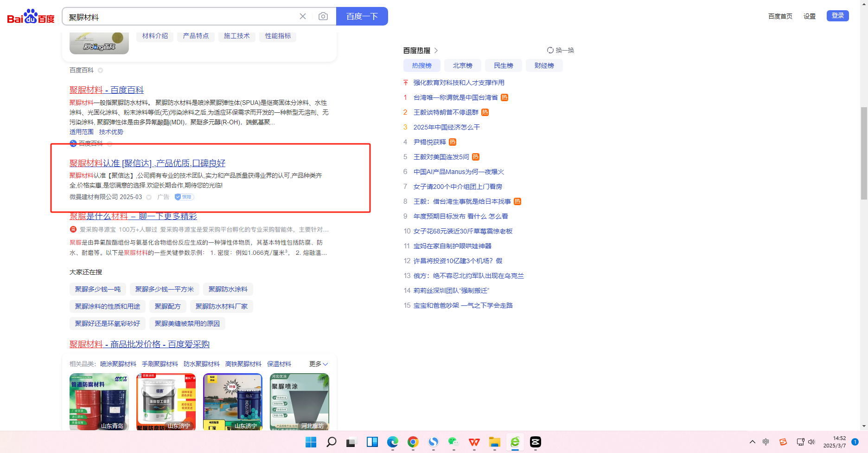
Task: Select 民生榜 tab
Action: 503,65
